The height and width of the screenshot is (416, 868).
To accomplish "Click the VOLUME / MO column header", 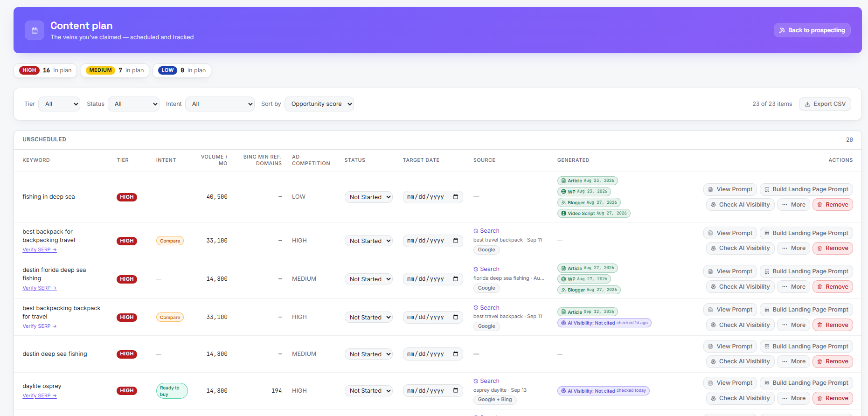I will point(214,160).
